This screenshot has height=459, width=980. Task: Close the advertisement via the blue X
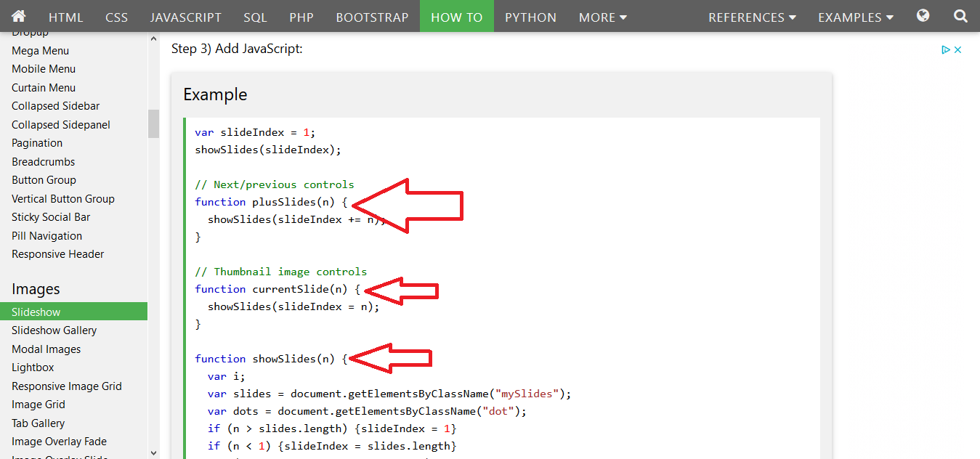[x=957, y=49]
